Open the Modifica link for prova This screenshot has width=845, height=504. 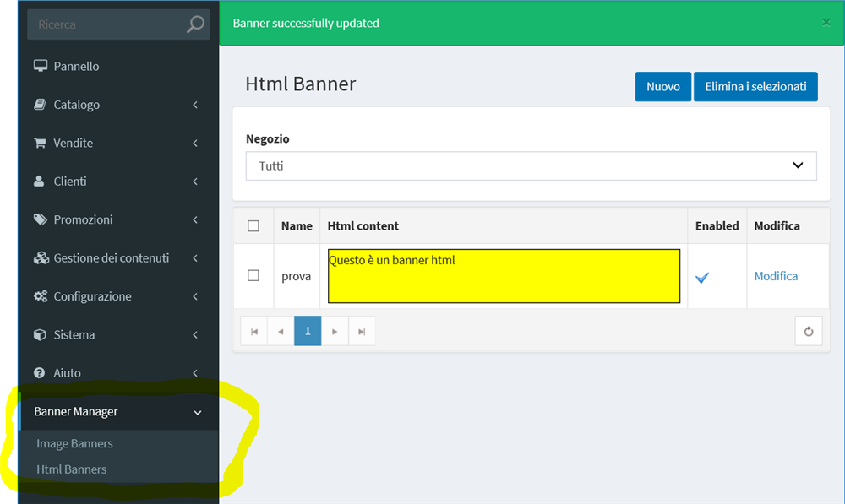tap(776, 276)
